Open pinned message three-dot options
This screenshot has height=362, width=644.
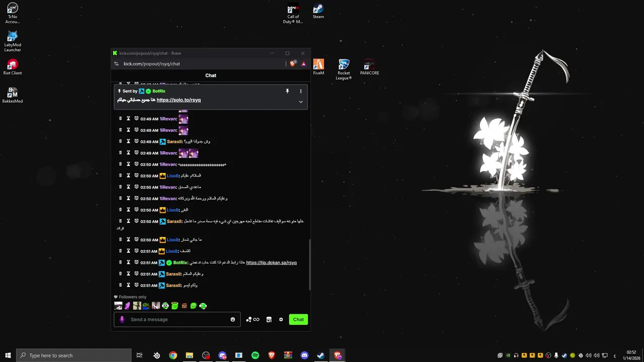(301, 91)
